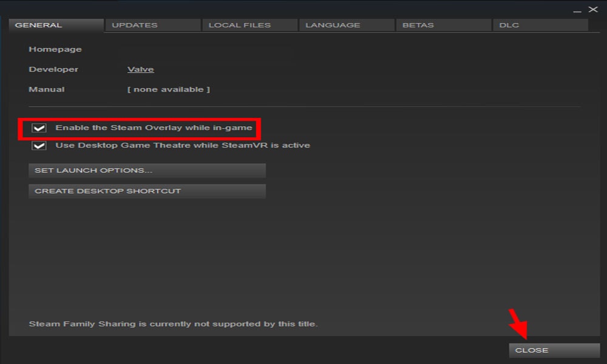
Task: Click the Manual label
Action: [x=47, y=89]
